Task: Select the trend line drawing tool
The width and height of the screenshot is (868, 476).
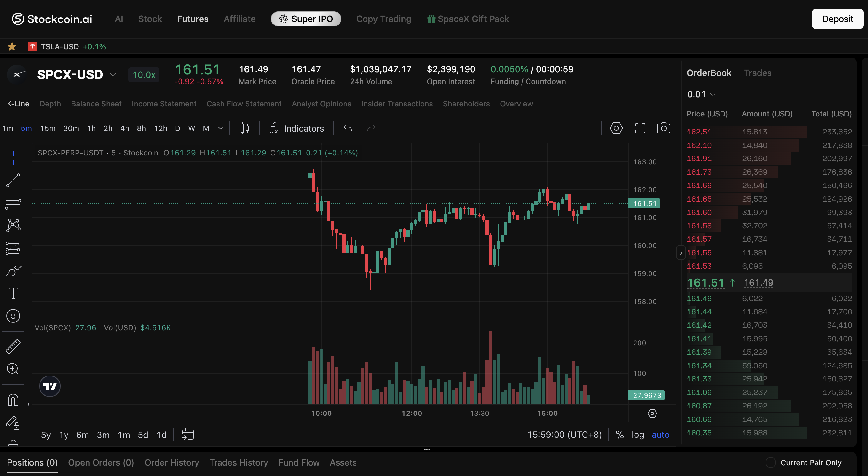Action: (13, 180)
